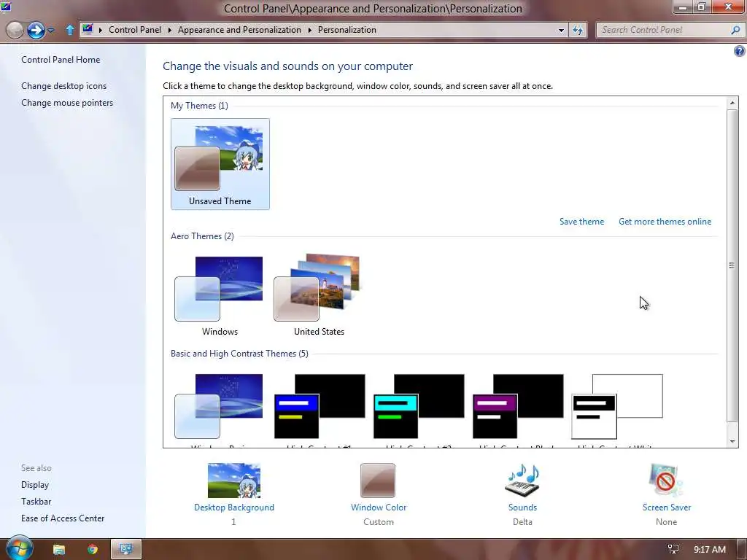Open Change mouse pointers link

(67, 103)
